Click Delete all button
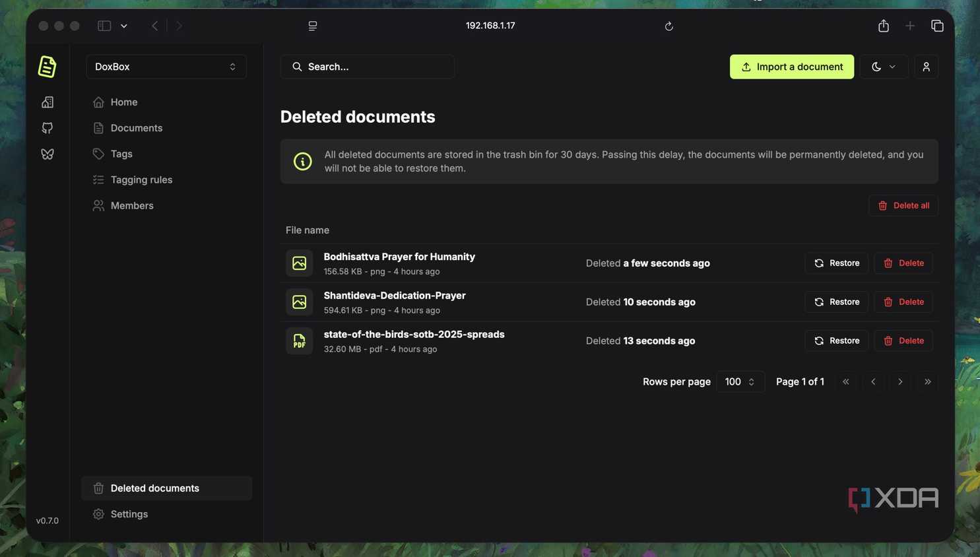The width and height of the screenshot is (980, 557). point(903,205)
